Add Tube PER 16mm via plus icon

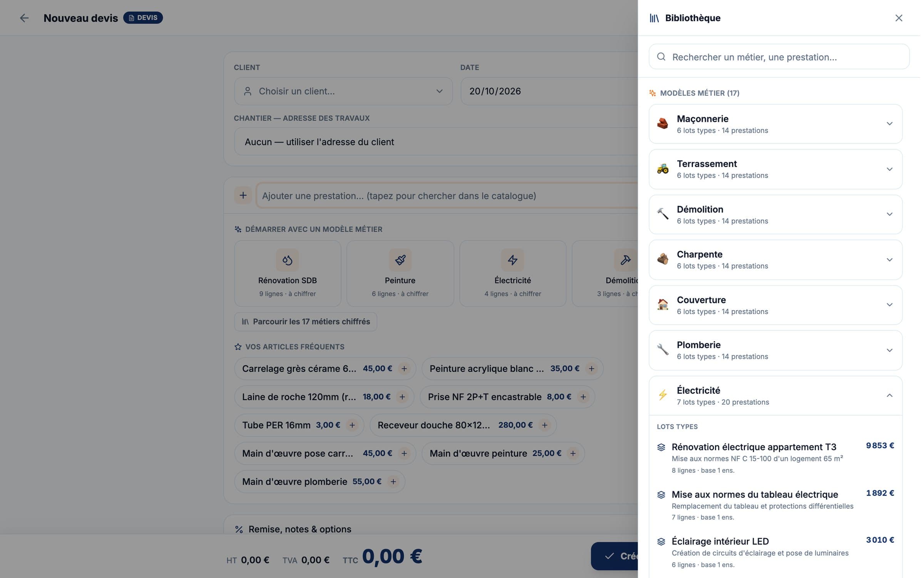[352, 425]
